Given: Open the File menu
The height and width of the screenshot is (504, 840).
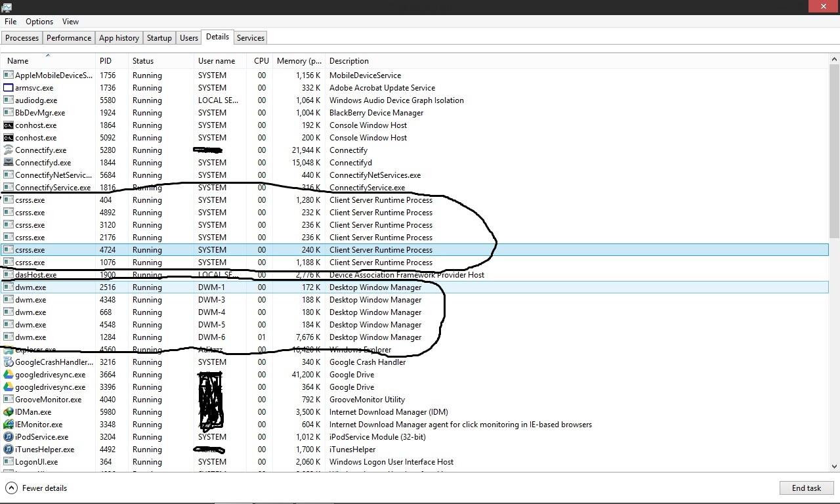Looking at the screenshot, I should click(x=10, y=22).
